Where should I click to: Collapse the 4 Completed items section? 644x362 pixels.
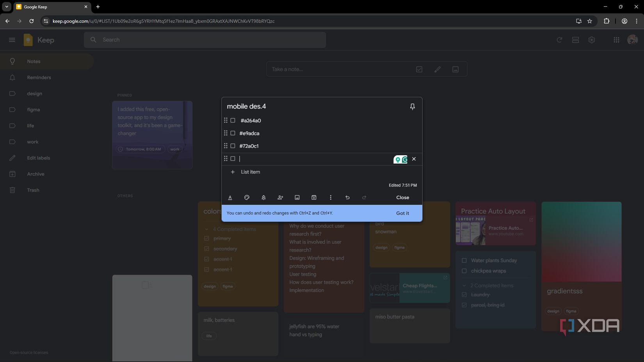click(x=207, y=229)
